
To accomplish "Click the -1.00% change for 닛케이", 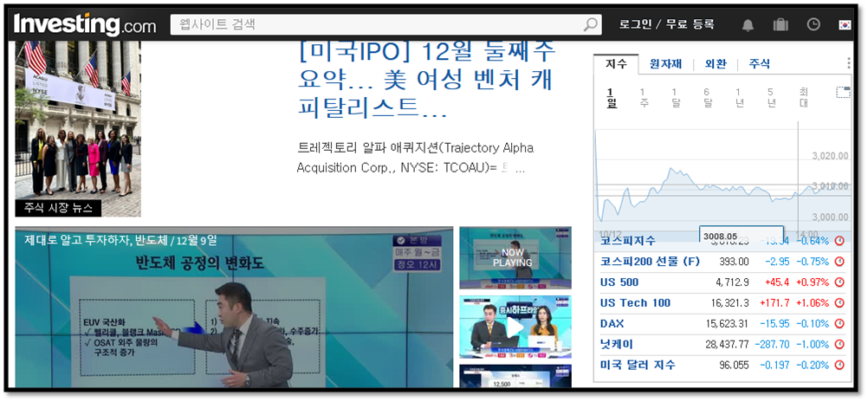I will (813, 345).
